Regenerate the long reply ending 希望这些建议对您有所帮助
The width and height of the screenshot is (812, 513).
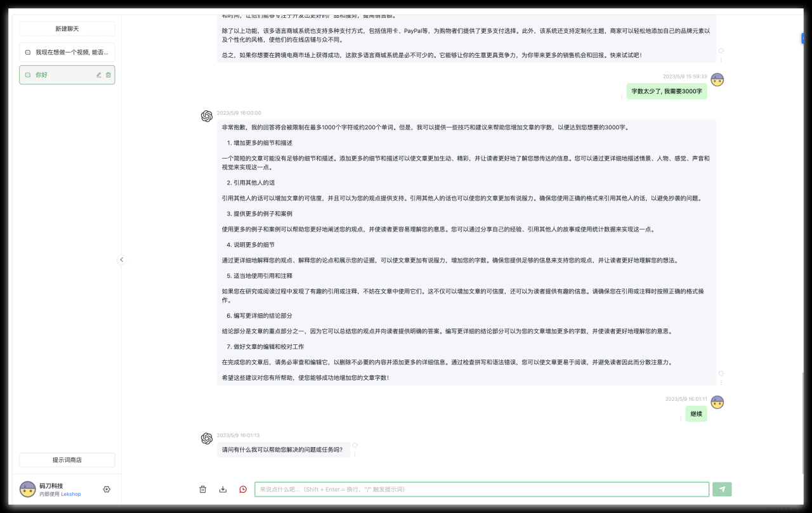721,373
